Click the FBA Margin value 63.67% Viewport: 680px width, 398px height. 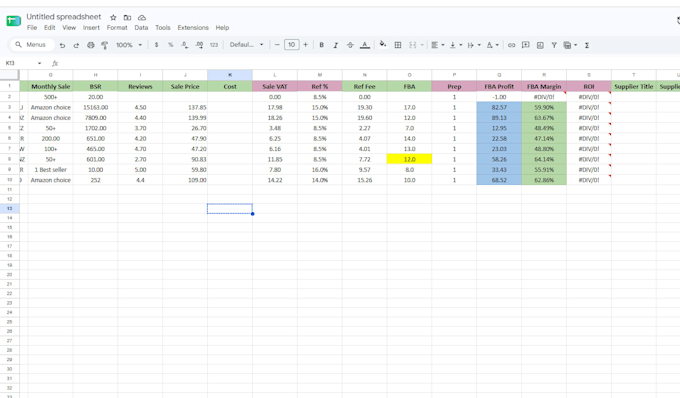544,117
